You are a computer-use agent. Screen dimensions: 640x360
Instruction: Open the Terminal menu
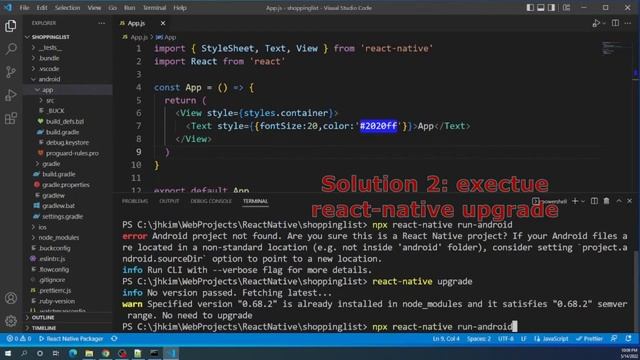pos(154,8)
